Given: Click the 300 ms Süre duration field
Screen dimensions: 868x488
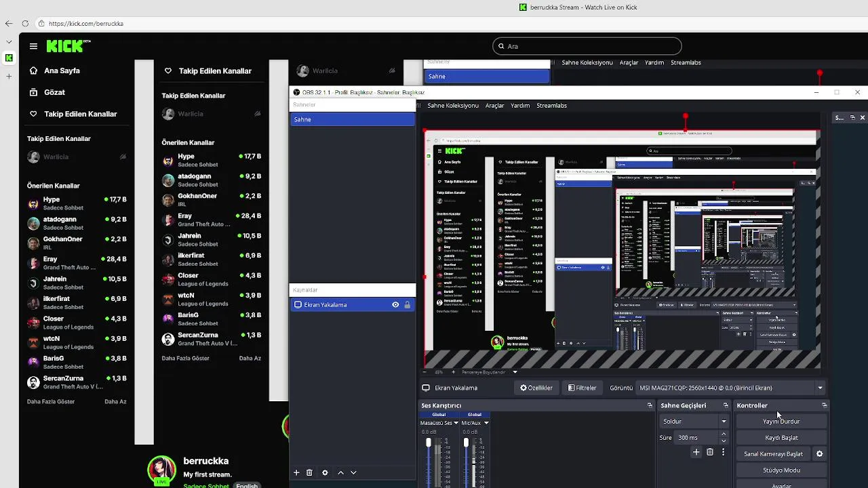Looking at the screenshot, I should [x=696, y=438].
